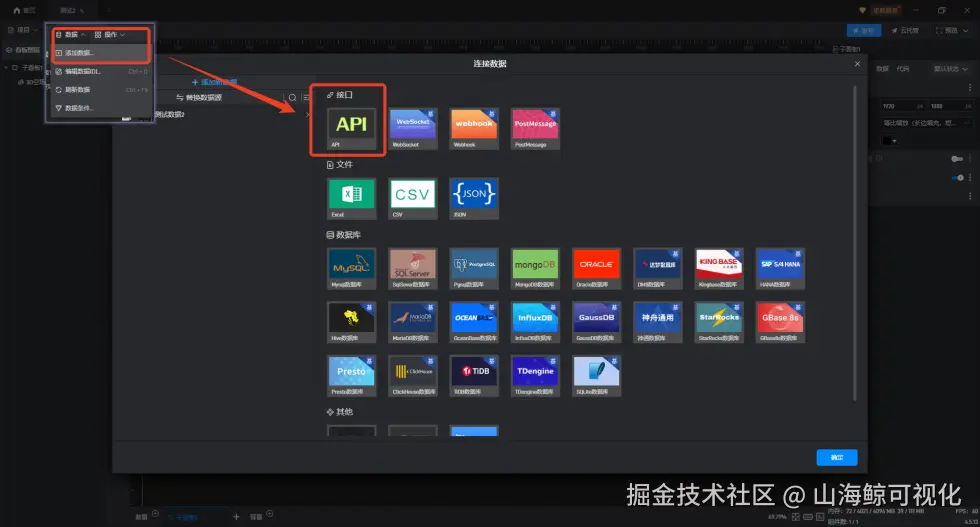Select the SQLite database tile
Screen dimensions: 980x527
597,376
